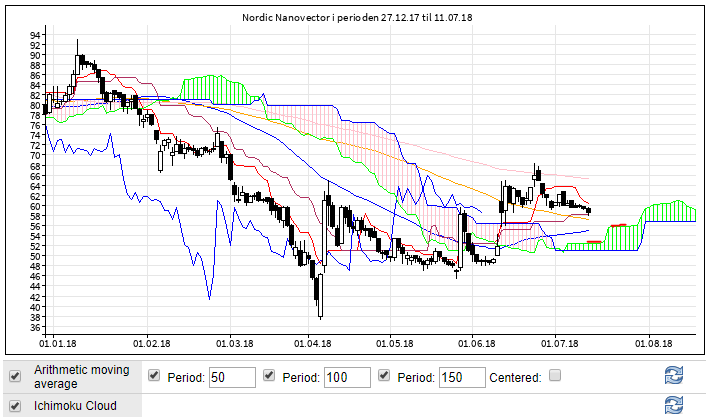Toggle the Arithmetic moving average checkbox
Image resolution: width=706 pixels, height=417 pixels.
point(15,376)
